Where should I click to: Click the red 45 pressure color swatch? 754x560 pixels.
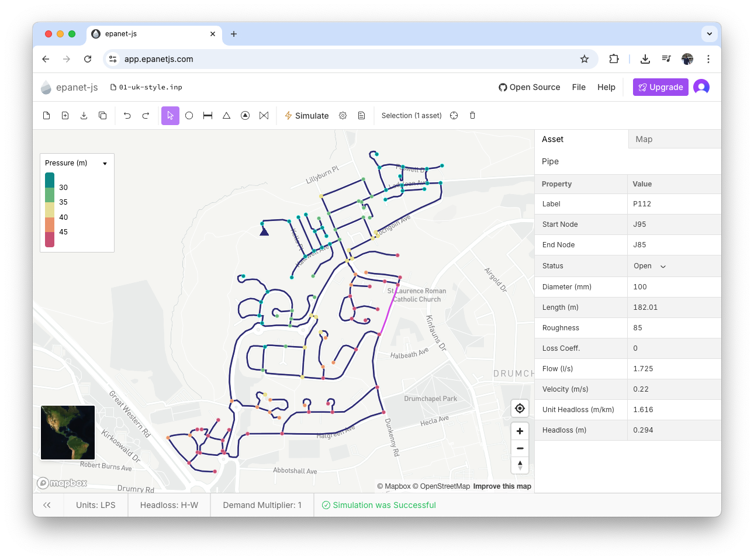[x=50, y=239]
